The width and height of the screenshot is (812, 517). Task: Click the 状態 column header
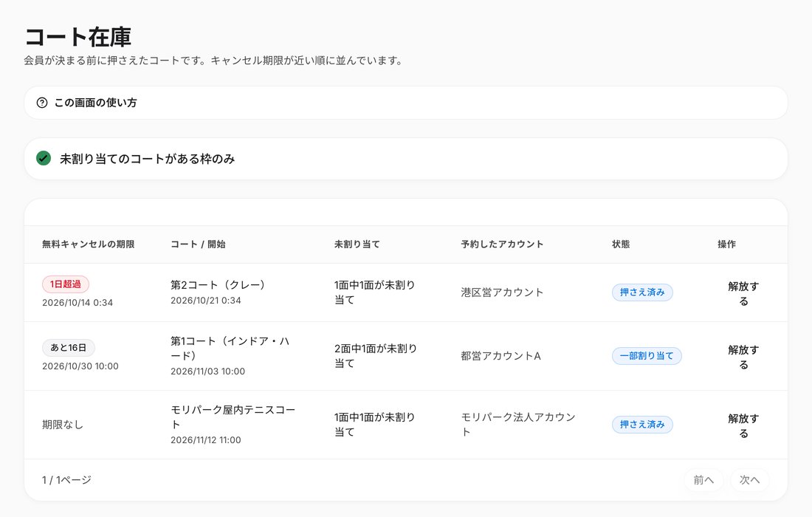tap(620, 244)
